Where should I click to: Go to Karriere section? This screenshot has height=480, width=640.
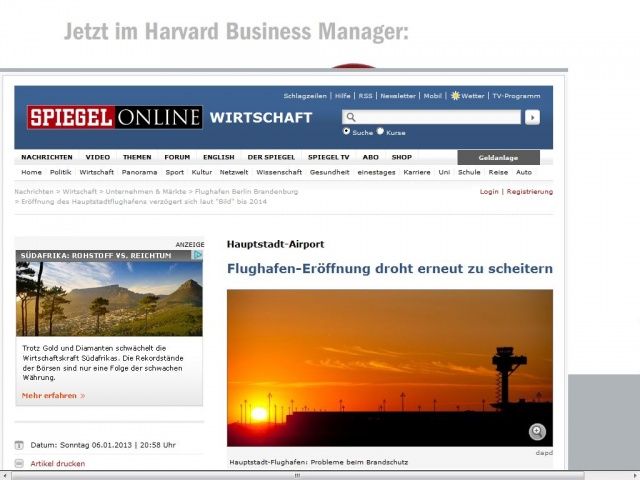(x=417, y=172)
